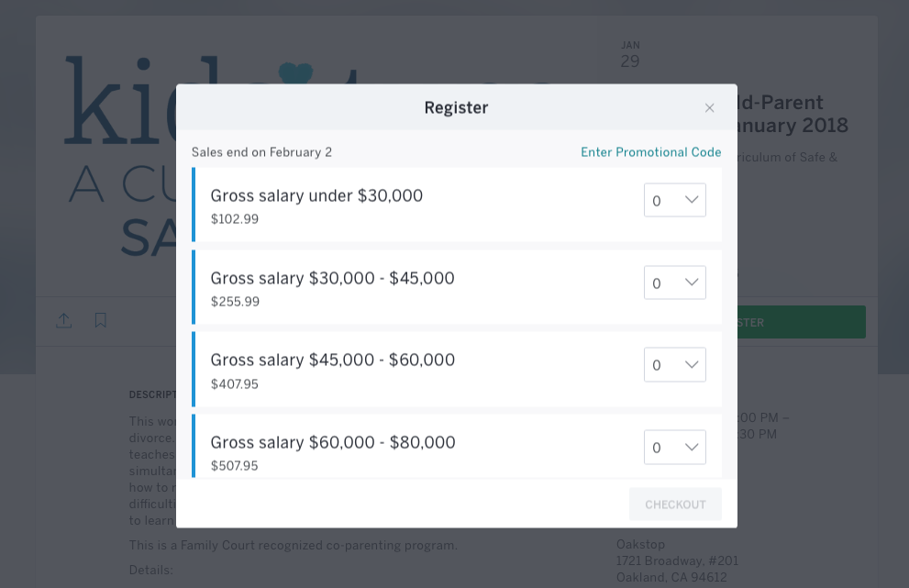Click the share event icon

[x=63, y=320]
